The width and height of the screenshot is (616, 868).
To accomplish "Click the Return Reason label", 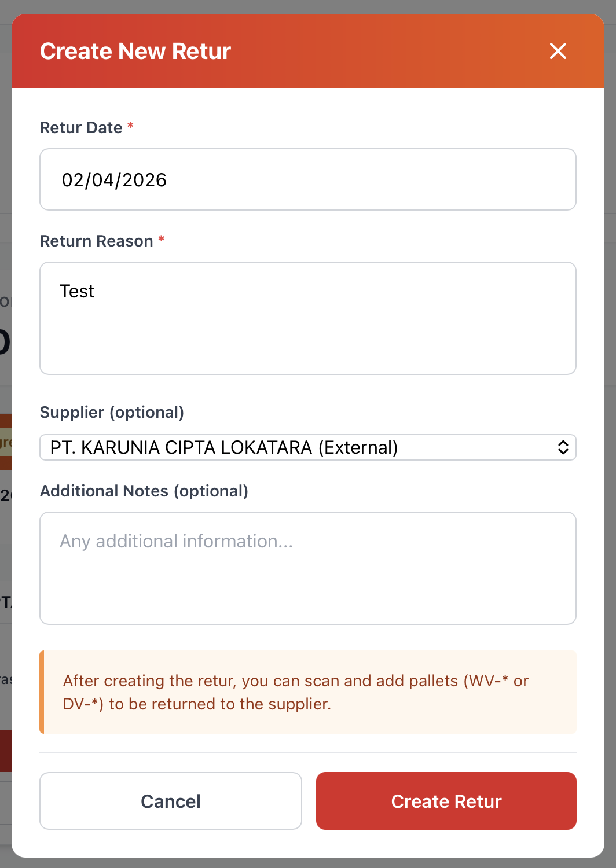I will [96, 241].
